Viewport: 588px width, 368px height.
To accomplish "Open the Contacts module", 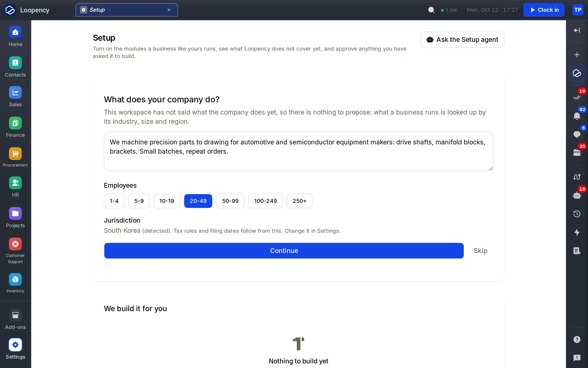I will [15, 67].
